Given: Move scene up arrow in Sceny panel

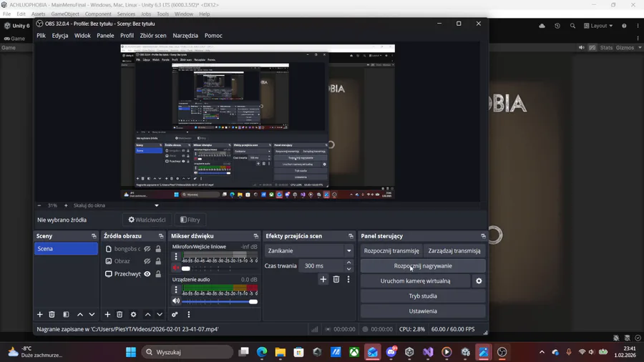Looking at the screenshot, I should pyautogui.click(x=80, y=314).
